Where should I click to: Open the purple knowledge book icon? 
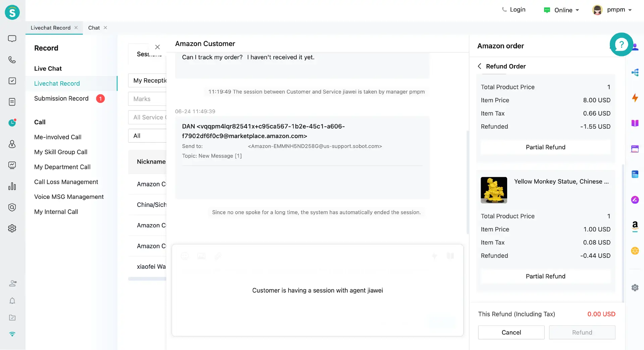(635, 123)
